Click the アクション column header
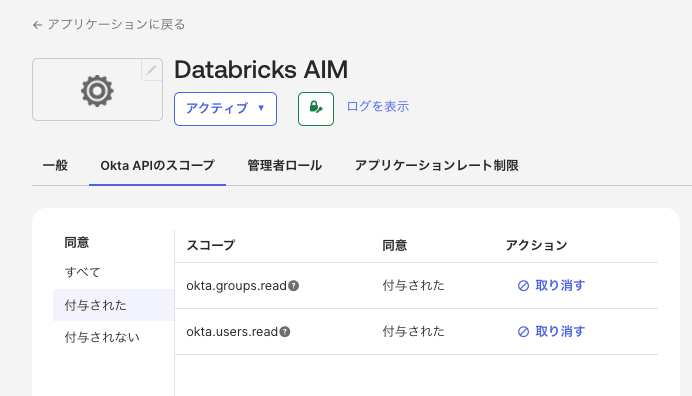The image size is (692, 396). tap(536, 245)
